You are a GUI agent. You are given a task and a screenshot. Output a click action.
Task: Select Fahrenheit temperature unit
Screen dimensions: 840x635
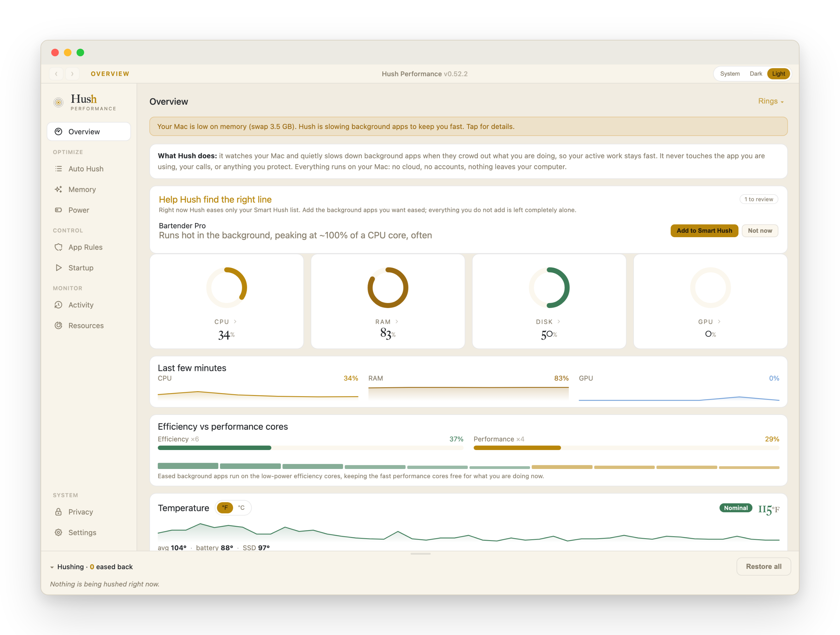[225, 508]
